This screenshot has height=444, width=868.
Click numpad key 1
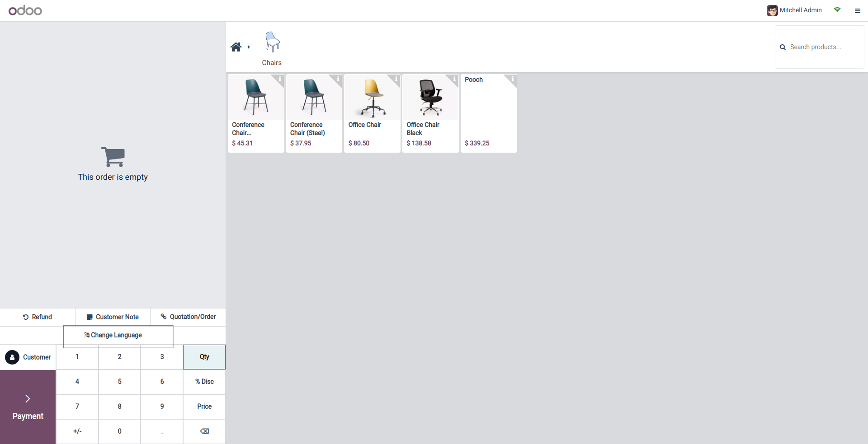pyautogui.click(x=77, y=357)
